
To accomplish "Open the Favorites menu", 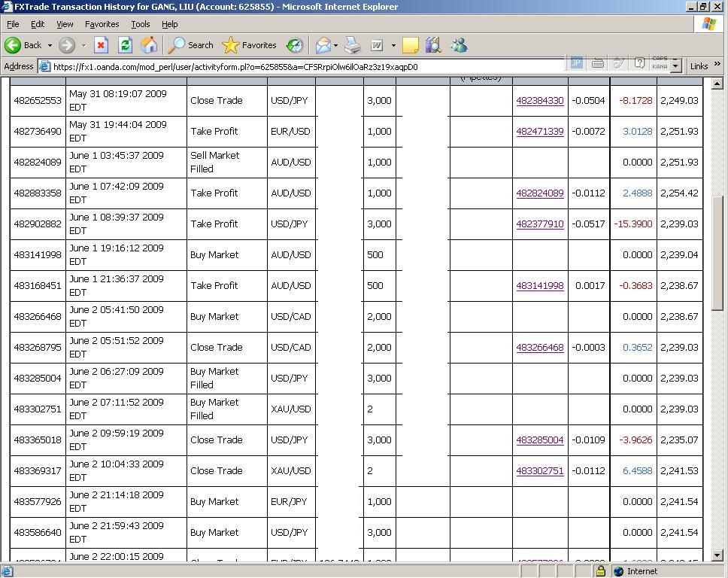I will [102, 24].
